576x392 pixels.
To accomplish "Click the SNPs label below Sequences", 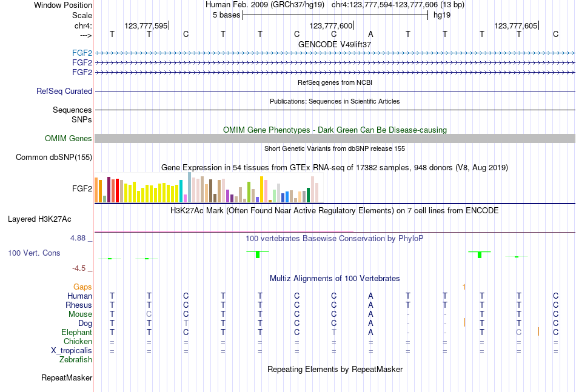I will [x=82, y=119].
